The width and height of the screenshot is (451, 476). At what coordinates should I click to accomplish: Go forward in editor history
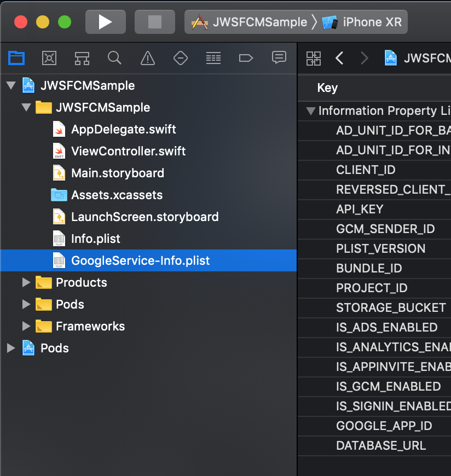tap(364, 58)
